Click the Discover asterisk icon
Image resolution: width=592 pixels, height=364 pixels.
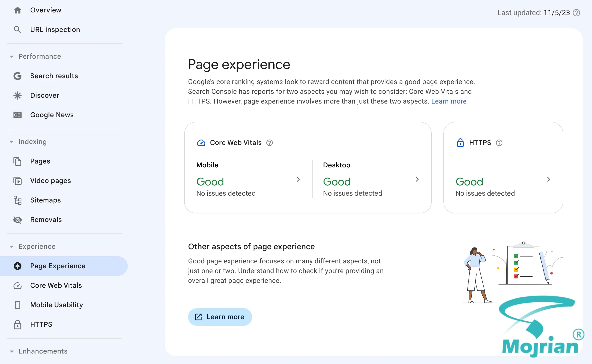[x=17, y=96]
